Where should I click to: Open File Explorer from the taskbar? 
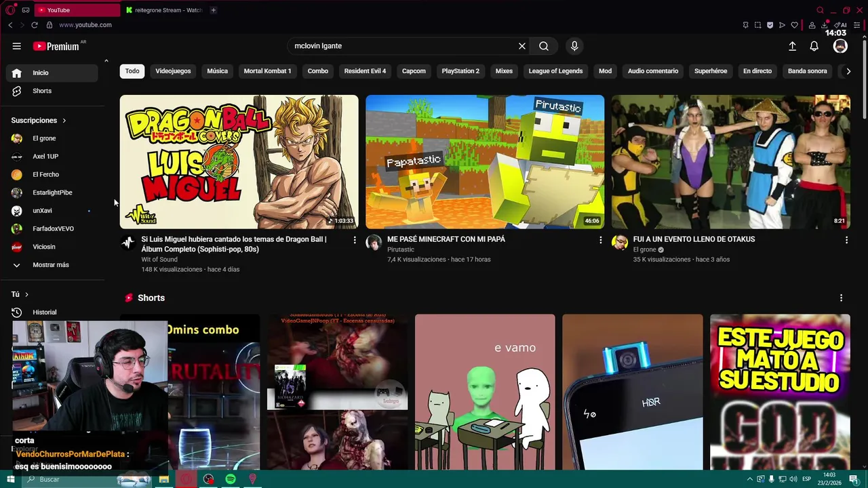coord(163,479)
